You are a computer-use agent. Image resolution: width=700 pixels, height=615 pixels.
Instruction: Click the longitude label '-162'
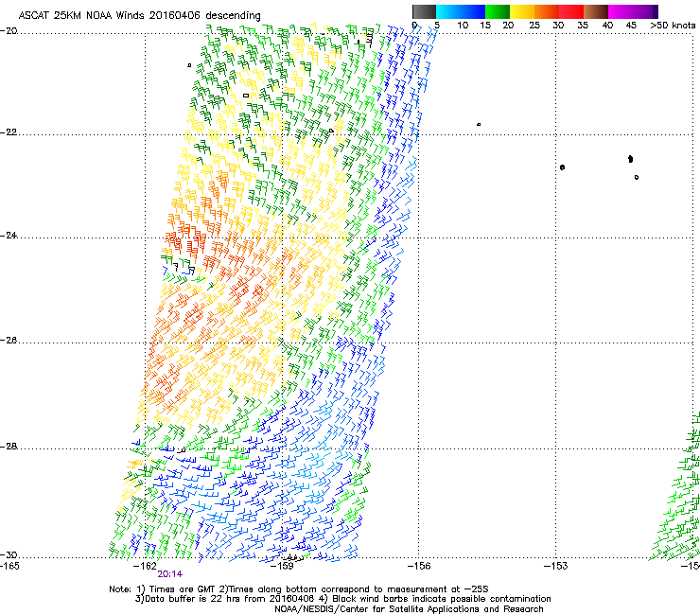point(146,566)
